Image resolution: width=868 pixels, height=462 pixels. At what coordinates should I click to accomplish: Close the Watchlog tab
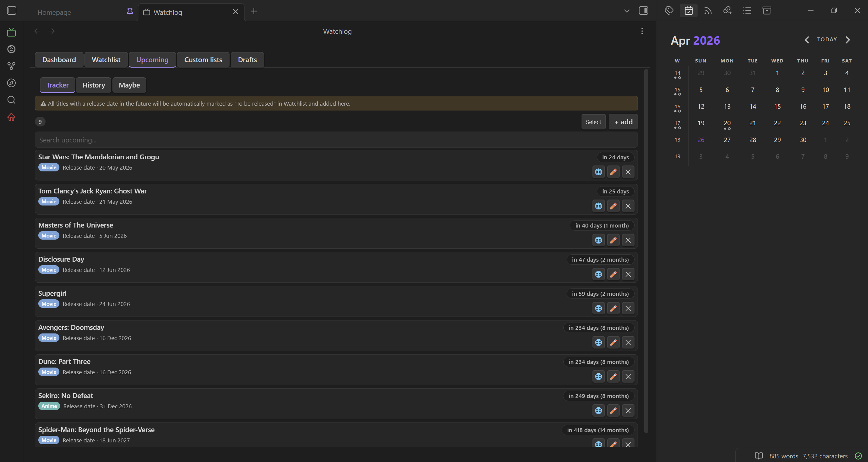tap(236, 12)
